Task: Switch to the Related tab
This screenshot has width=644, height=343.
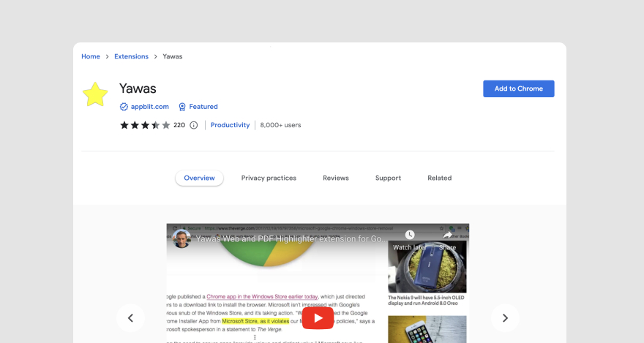Action: 440,178
